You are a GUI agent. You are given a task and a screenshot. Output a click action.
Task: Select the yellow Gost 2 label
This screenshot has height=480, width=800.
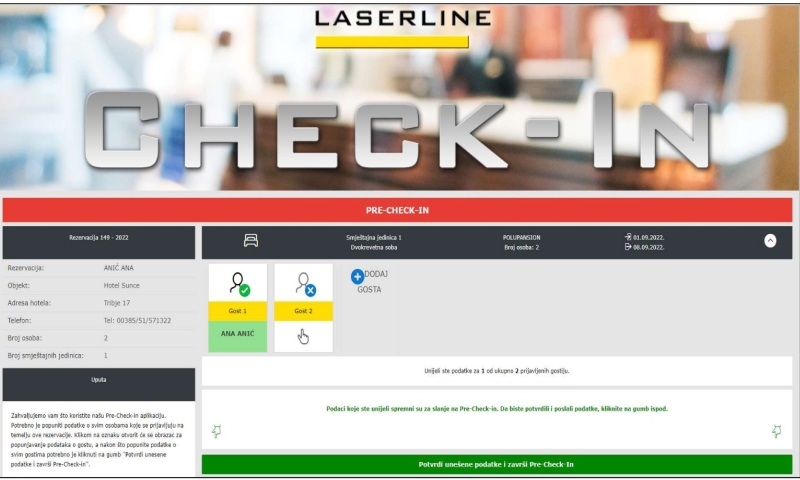click(x=304, y=311)
